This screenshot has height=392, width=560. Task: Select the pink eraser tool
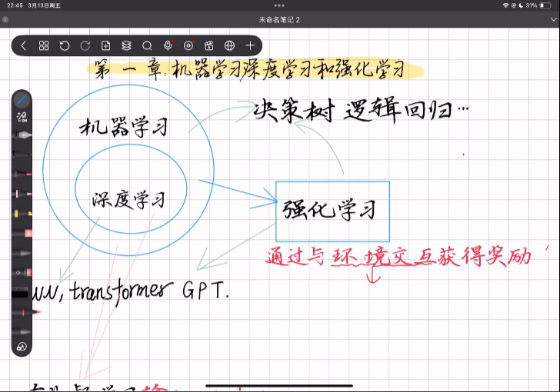[x=22, y=234]
